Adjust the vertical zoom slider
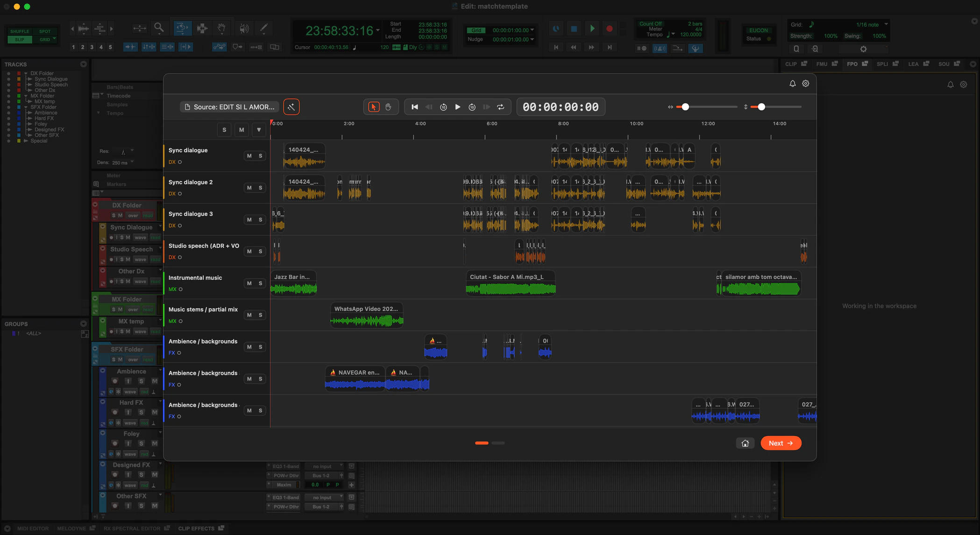Screen dimensions: 980x535 pyautogui.click(x=776, y=107)
